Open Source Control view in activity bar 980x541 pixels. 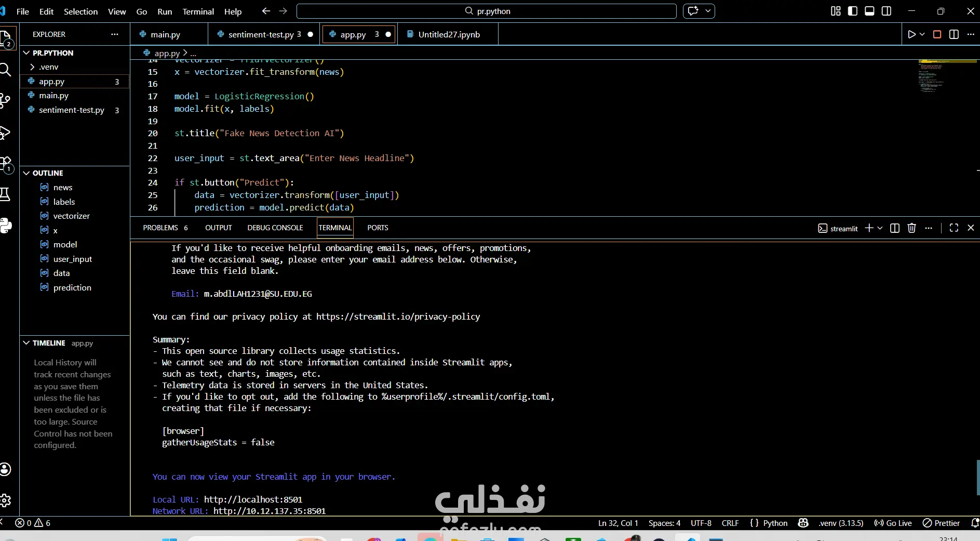(5, 100)
